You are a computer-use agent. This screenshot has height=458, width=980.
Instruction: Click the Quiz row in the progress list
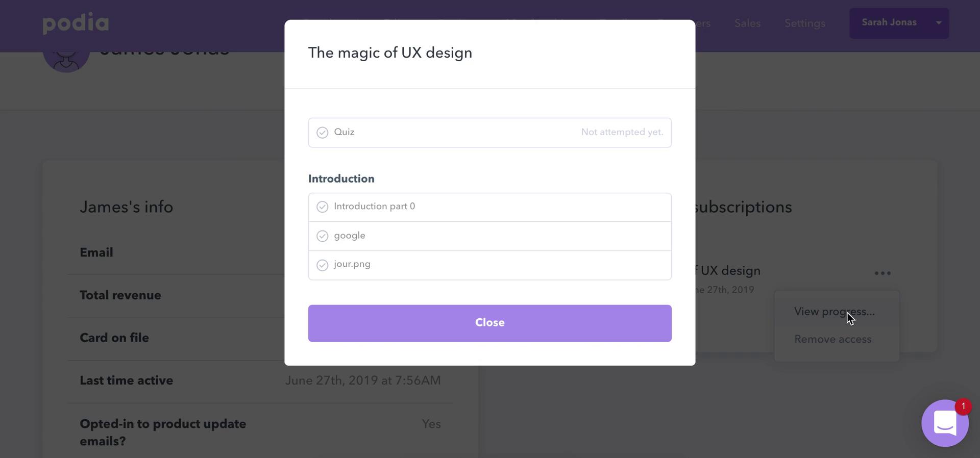point(489,133)
